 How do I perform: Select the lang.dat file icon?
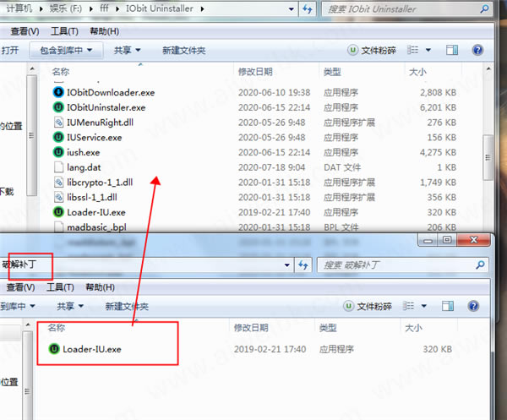click(x=58, y=167)
